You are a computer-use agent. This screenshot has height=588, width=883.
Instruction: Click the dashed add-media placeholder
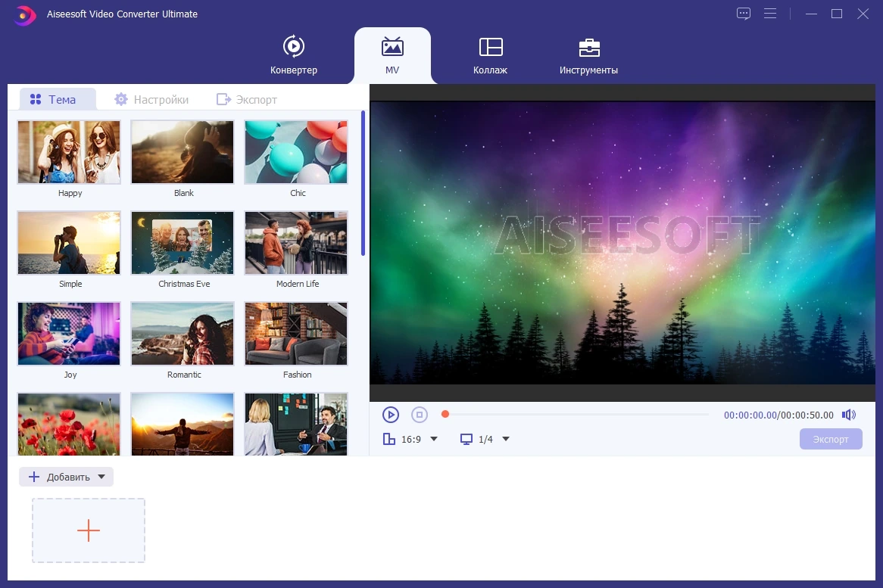point(89,530)
